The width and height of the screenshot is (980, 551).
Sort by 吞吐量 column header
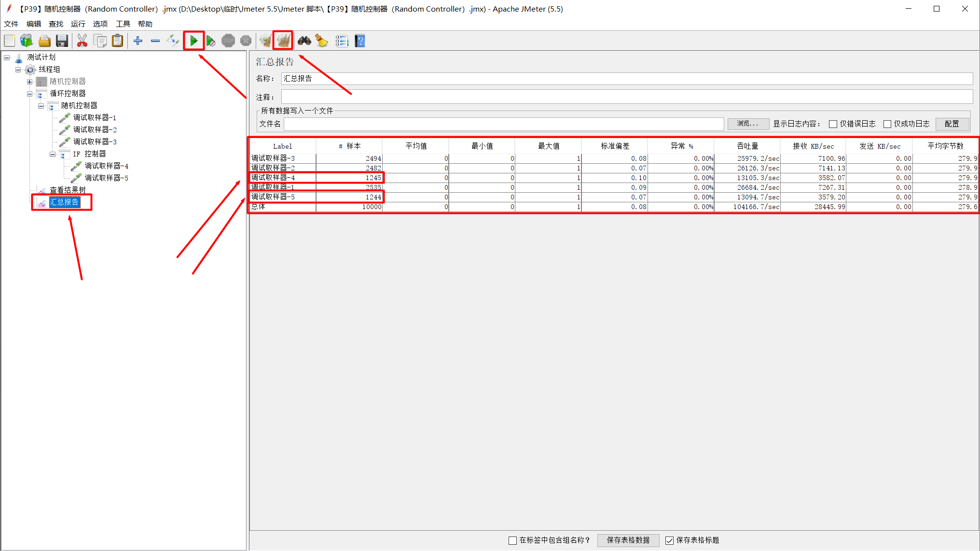[747, 146]
